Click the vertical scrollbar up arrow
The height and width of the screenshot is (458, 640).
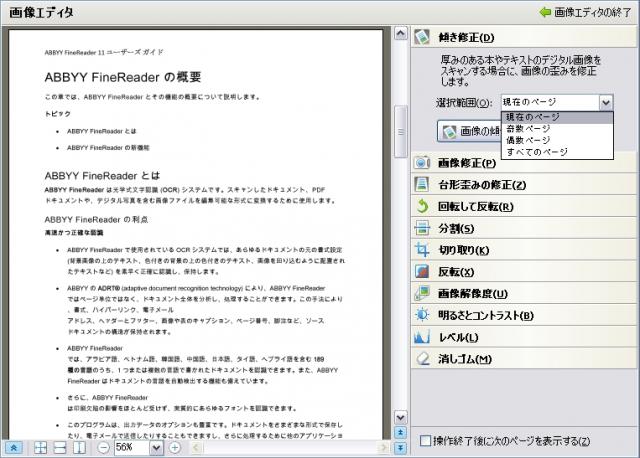click(401, 33)
